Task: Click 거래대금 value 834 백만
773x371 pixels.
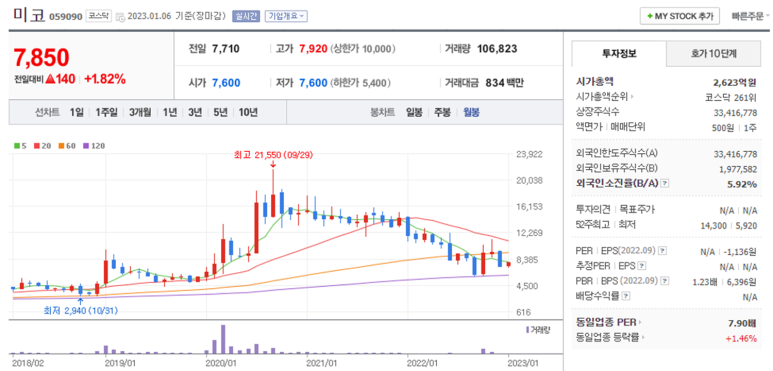Action: pos(504,83)
